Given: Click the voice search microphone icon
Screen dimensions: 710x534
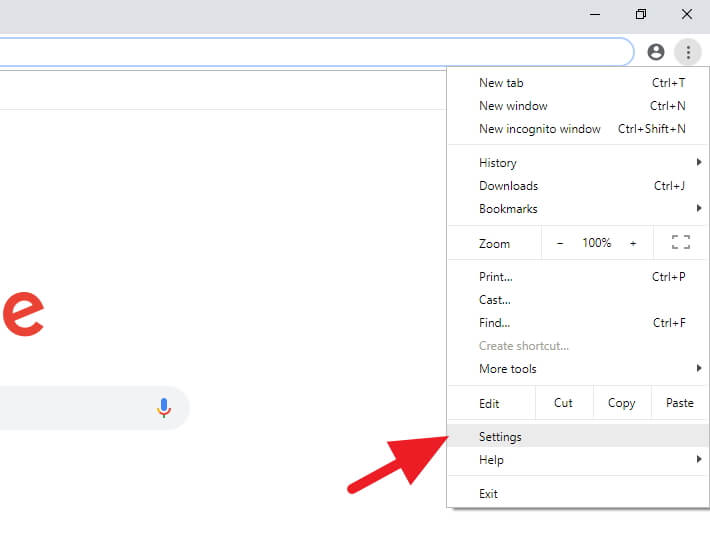Looking at the screenshot, I should coord(164,408).
